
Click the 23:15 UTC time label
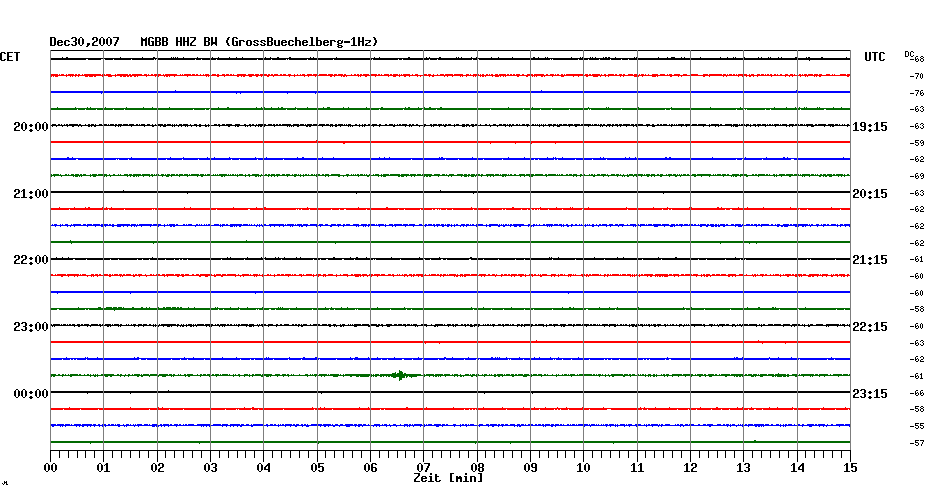pyautogui.click(x=870, y=394)
